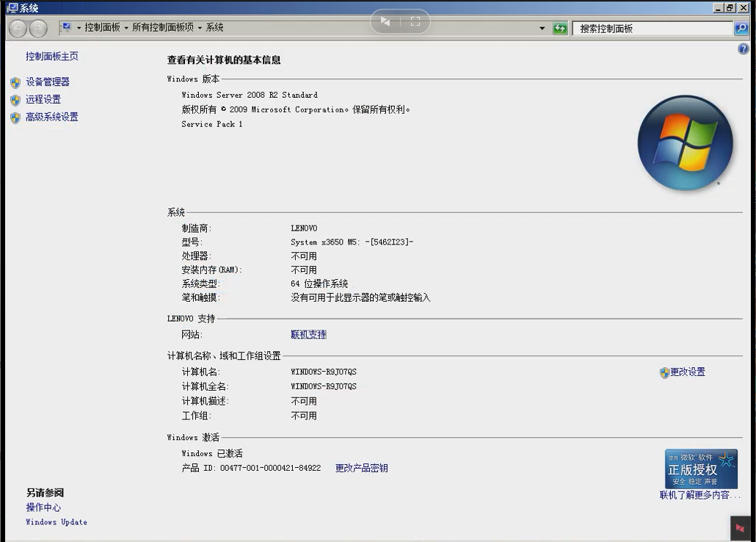Screen dimensions: 756x542
Task: Click into 搜索控制面板 search field
Action: pos(653,29)
